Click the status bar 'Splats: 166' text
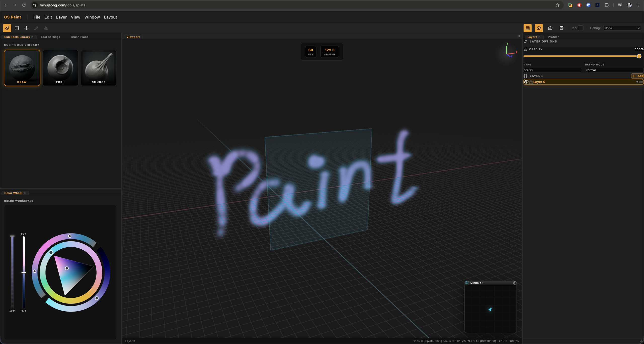The width and height of the screenshot is (644, 344). (433, 341)
